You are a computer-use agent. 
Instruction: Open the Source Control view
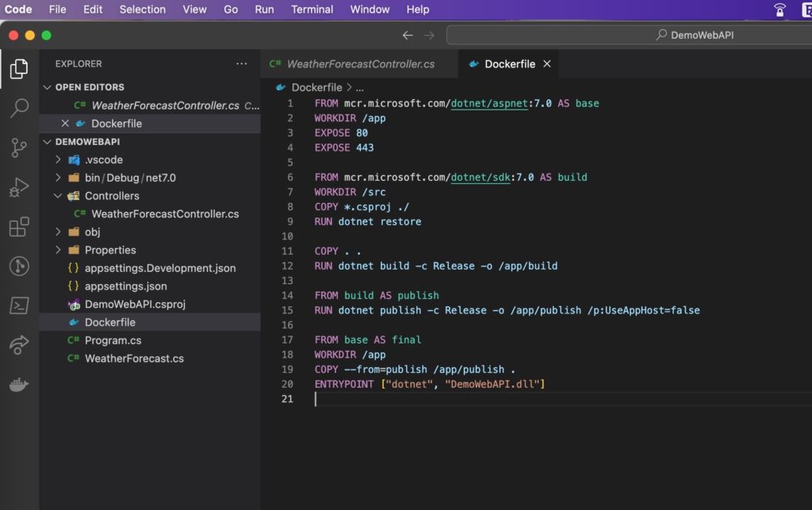[19, 148]
